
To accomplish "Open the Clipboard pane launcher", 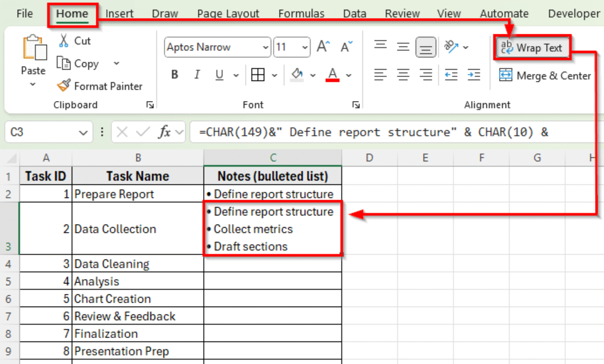I will pyautogui.click(x=150, y=105).
